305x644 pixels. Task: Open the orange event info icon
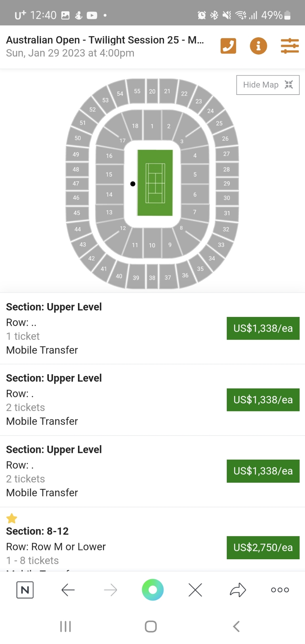[258, 46]
